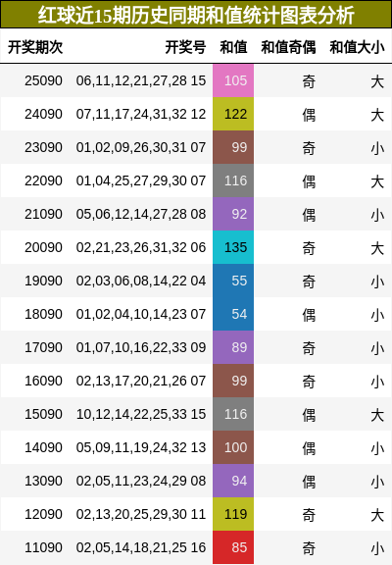Screen dimensions: 392x565
Task: Click numbers 05,09,11,19,24,32 13
Action: pyautogui.click(x=141, y=447)
